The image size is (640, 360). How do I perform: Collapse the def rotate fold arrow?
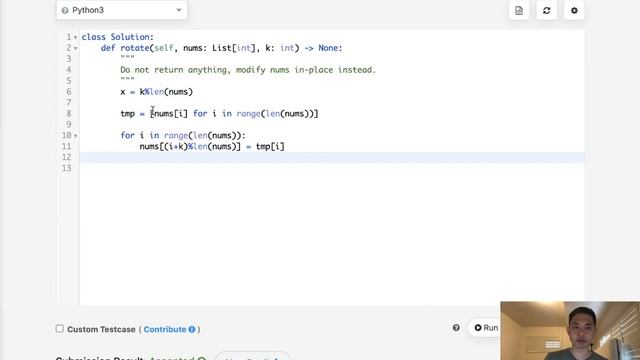coord(76,49)
